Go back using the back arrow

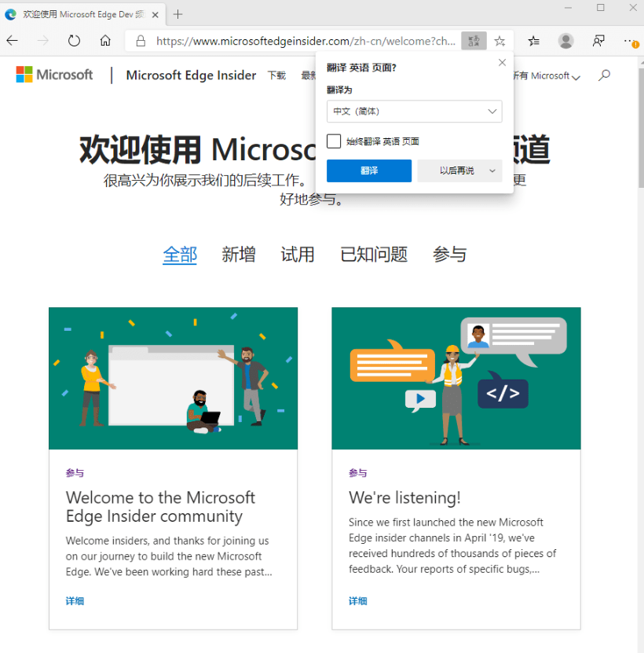13,41
